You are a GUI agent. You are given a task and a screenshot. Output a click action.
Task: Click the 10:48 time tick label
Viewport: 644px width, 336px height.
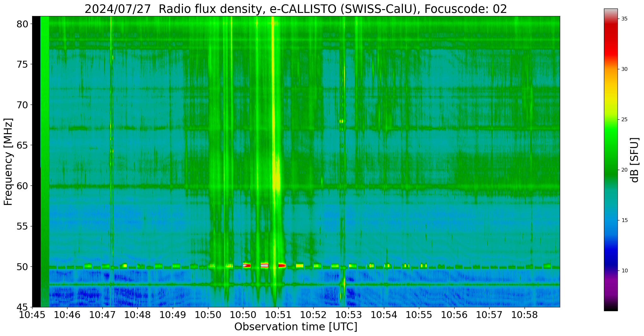coord(137,315)
